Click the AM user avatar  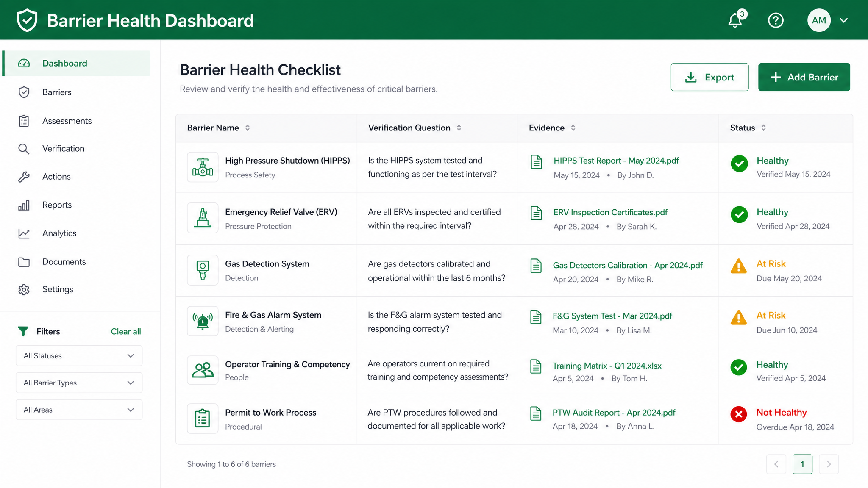tap(819, 20)
